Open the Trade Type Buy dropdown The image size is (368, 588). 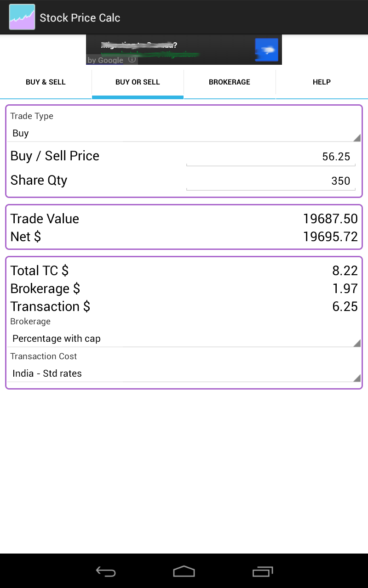pyautogui.click(x=184, y=133)
